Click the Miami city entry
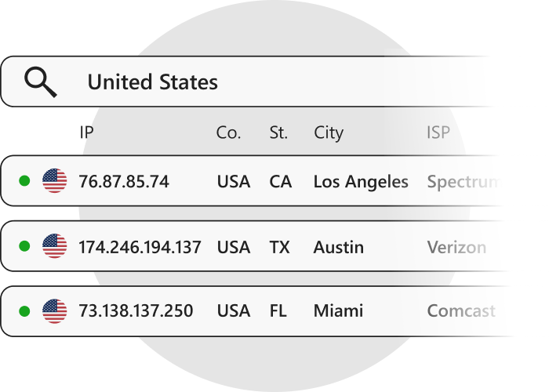The width and height of the screenshot is (549, 392). [x=338, y=311]
